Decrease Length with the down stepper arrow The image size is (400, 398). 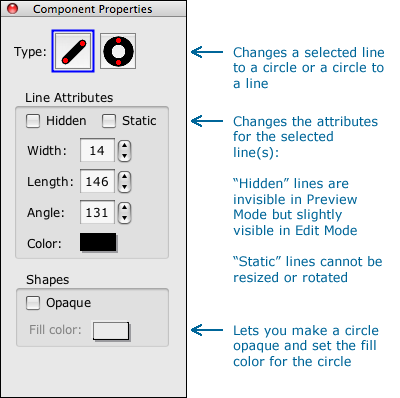[x=125, y=187]
